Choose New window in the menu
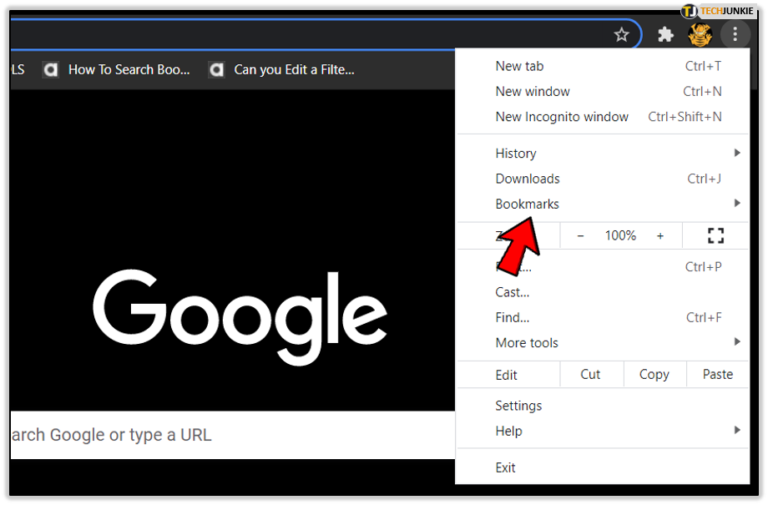Image resolution: width=768 pixels, height=505 pixels. [602, 92]
